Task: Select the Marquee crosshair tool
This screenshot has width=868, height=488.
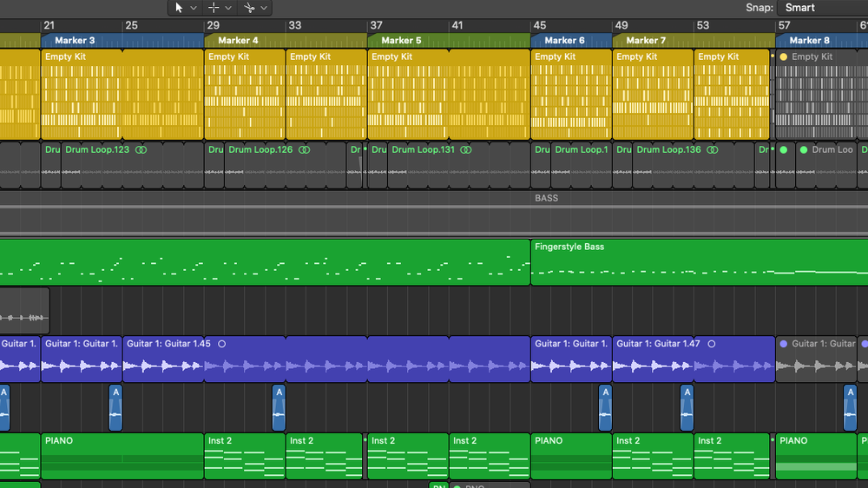Action: [214, 7]
